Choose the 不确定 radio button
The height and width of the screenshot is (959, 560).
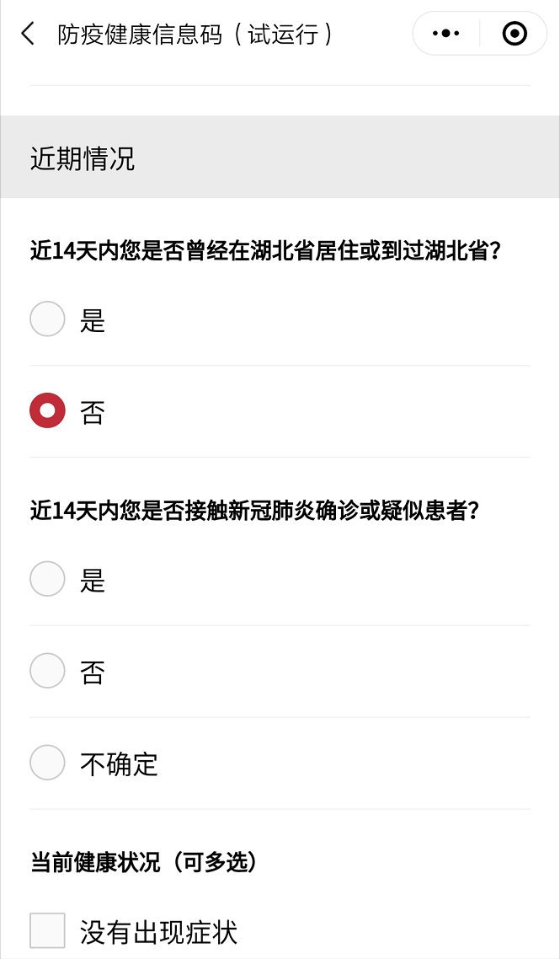47,763
